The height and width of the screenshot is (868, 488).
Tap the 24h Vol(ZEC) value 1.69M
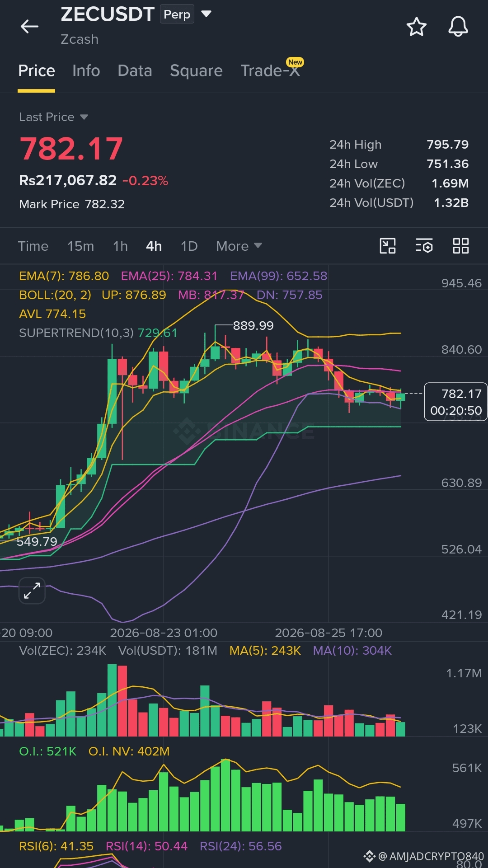450,183
